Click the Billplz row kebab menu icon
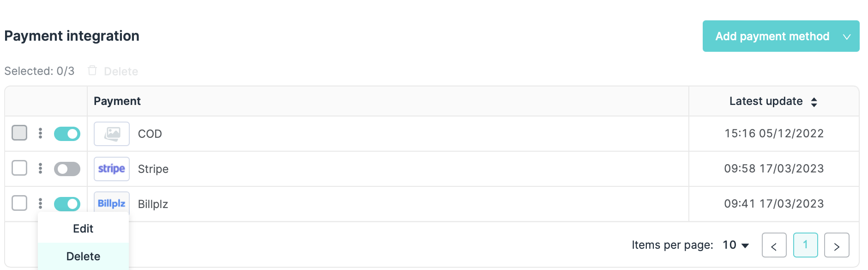The height and width of the screenshot is (270, 868). click(x=41, y=203)
